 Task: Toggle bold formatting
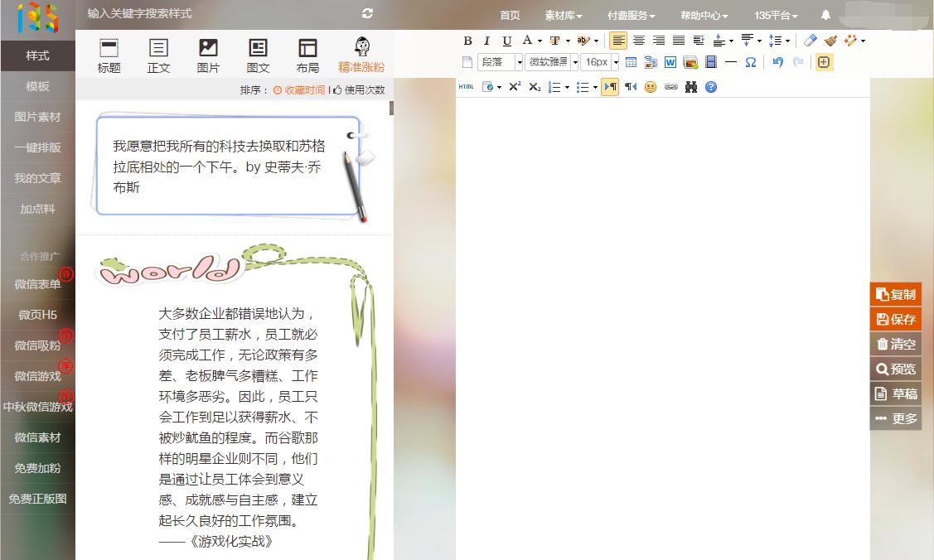[x=468, y=40]
